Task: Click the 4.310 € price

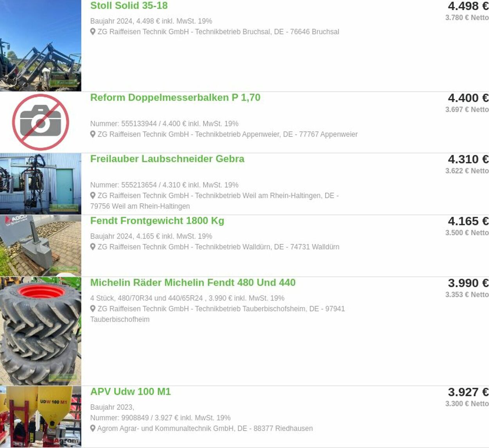Action: point(468,160)
